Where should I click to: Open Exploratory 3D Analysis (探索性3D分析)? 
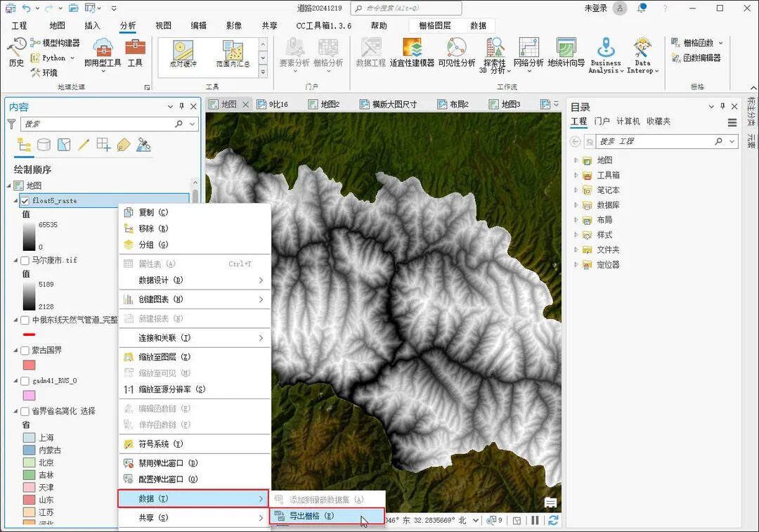coord(495,56)
